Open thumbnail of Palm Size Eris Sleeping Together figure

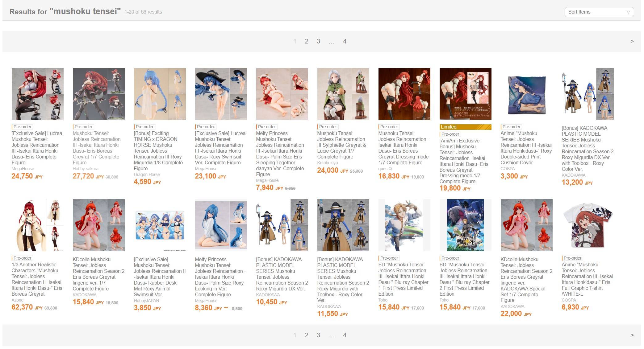pos(282,94)
